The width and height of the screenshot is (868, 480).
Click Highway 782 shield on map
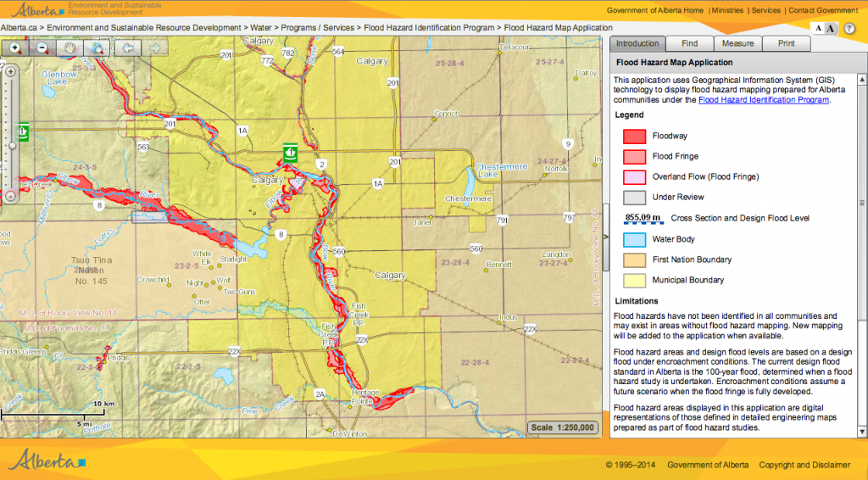coord(288,53)
